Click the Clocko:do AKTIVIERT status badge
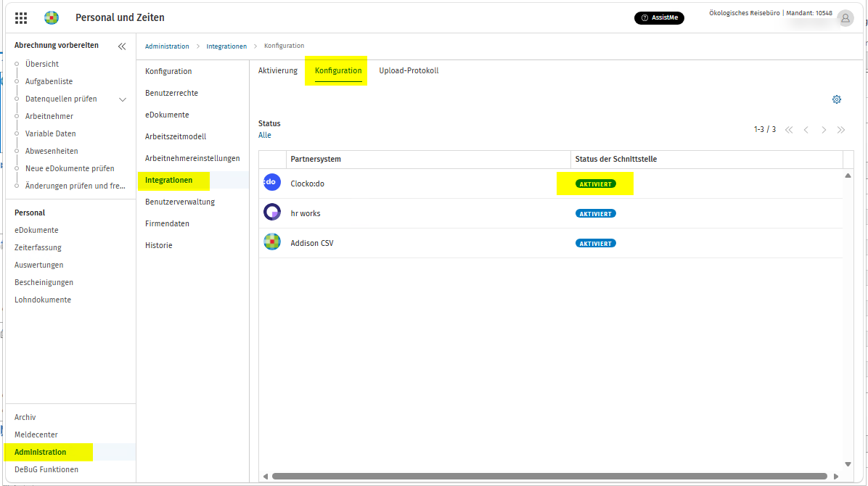The image size is (868, 486). coord(595,184)
